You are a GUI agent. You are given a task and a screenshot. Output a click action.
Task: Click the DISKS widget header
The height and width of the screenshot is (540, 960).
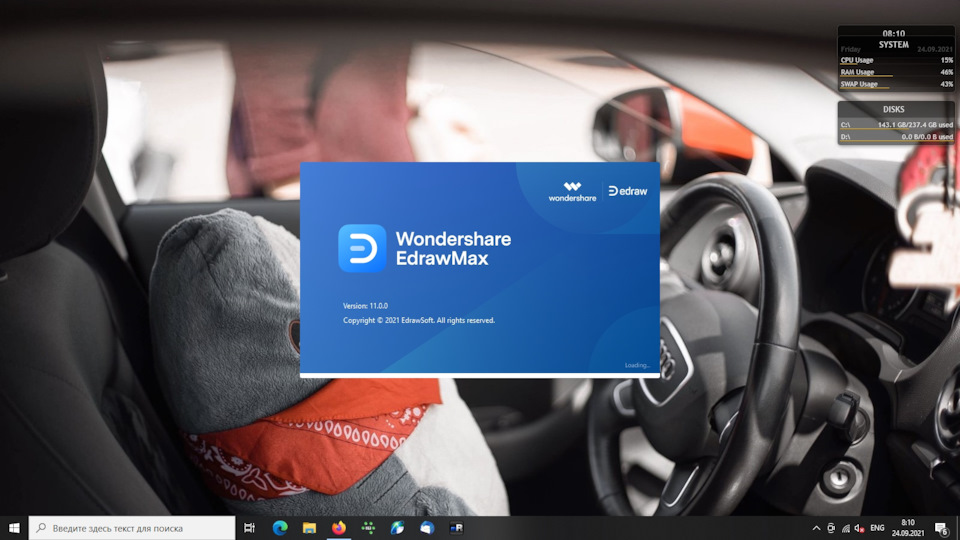point(893,109)
